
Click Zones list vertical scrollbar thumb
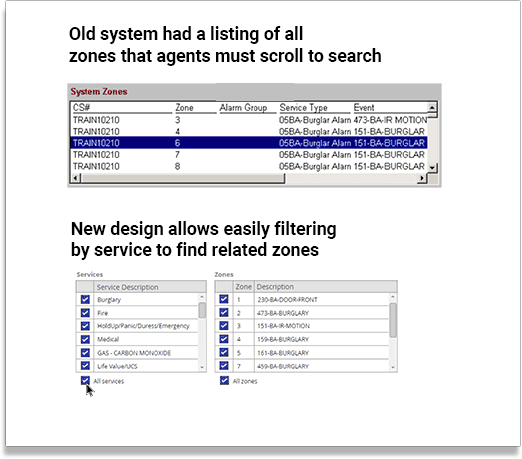point(393,320)
